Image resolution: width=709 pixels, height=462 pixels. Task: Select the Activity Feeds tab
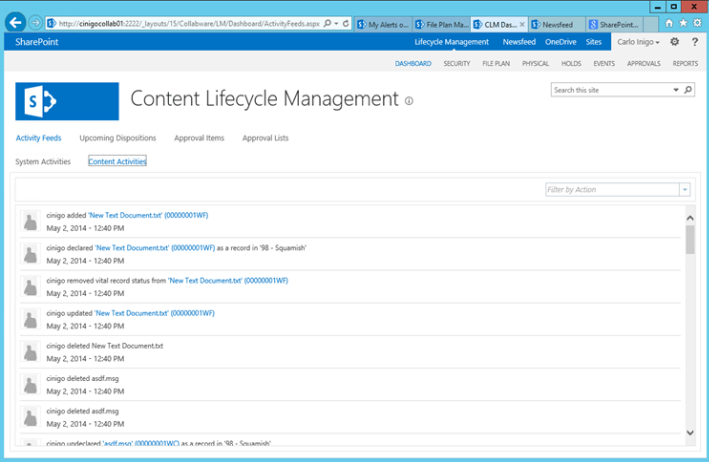(x=38, y=138)
